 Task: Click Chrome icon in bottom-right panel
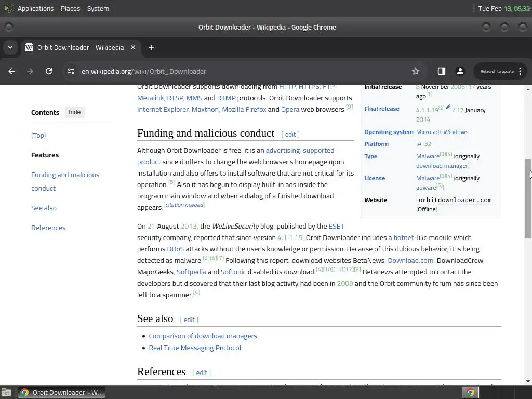click(470, 393)
